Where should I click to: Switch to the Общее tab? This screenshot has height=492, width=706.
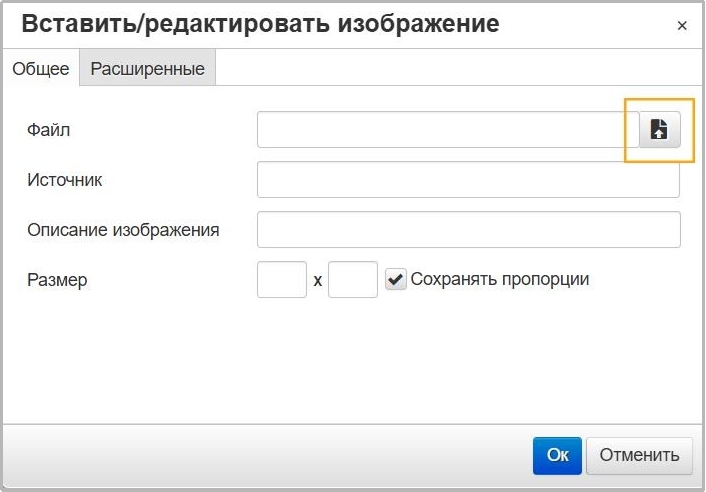(41, 69)
